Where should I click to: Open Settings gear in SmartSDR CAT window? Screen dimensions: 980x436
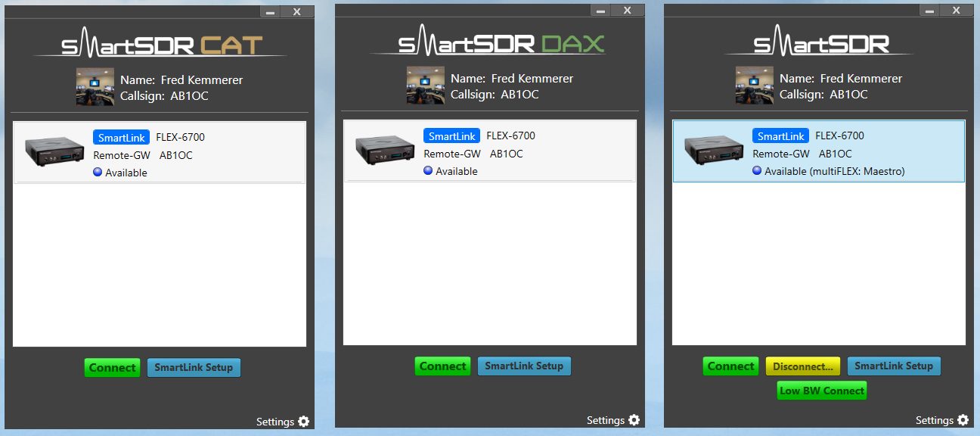[x=303, y=422]
